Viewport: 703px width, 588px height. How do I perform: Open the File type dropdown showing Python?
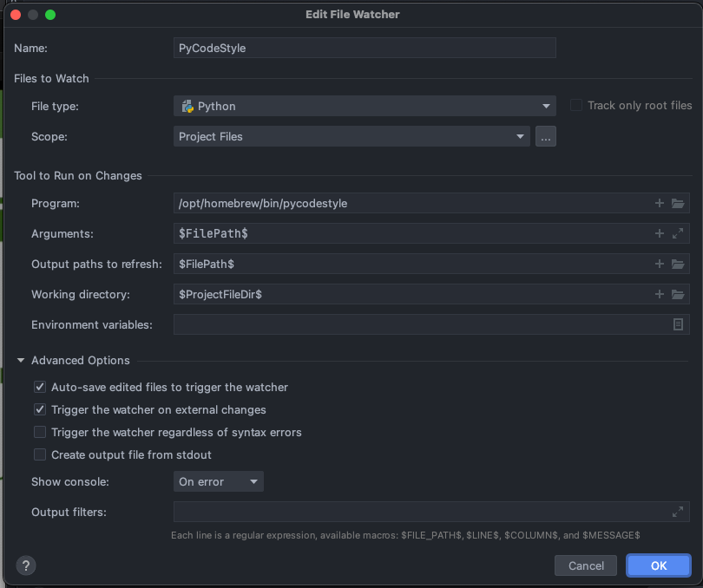[365, 107]
